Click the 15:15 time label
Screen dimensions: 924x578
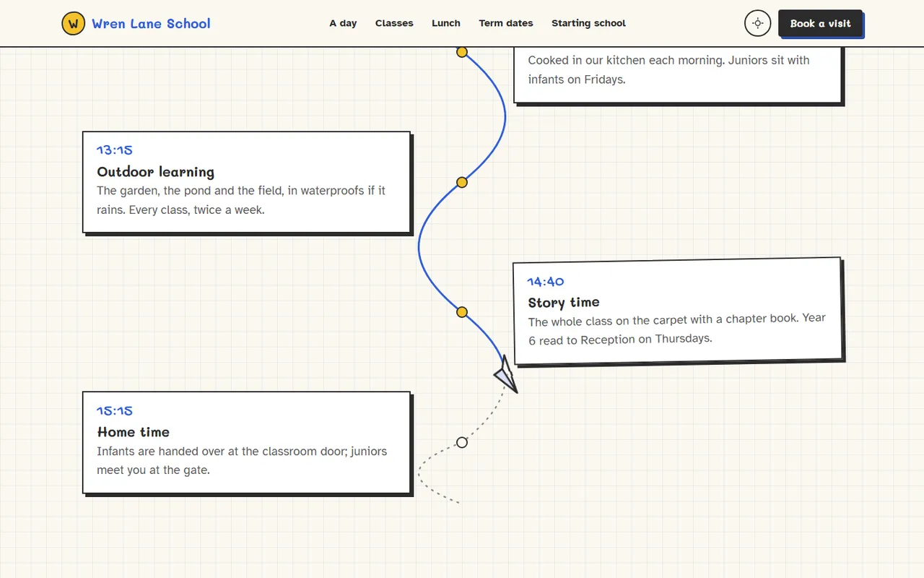pos(115,410)
